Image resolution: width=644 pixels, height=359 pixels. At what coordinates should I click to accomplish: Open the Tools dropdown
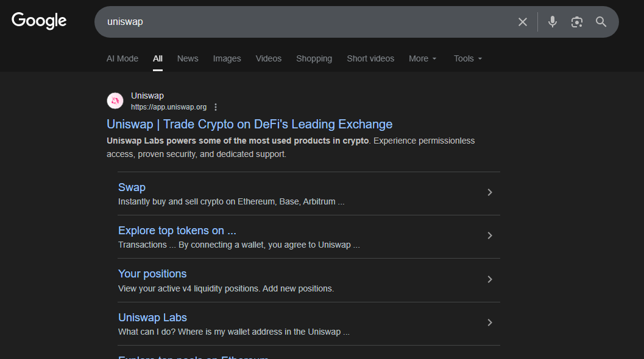point(468,58)
